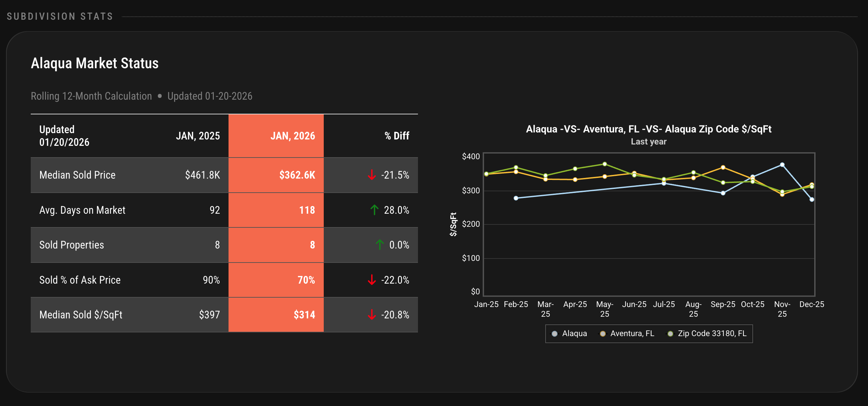
Task: Click the Avg. Days on Market label
Action: click(x=82, y=210)
